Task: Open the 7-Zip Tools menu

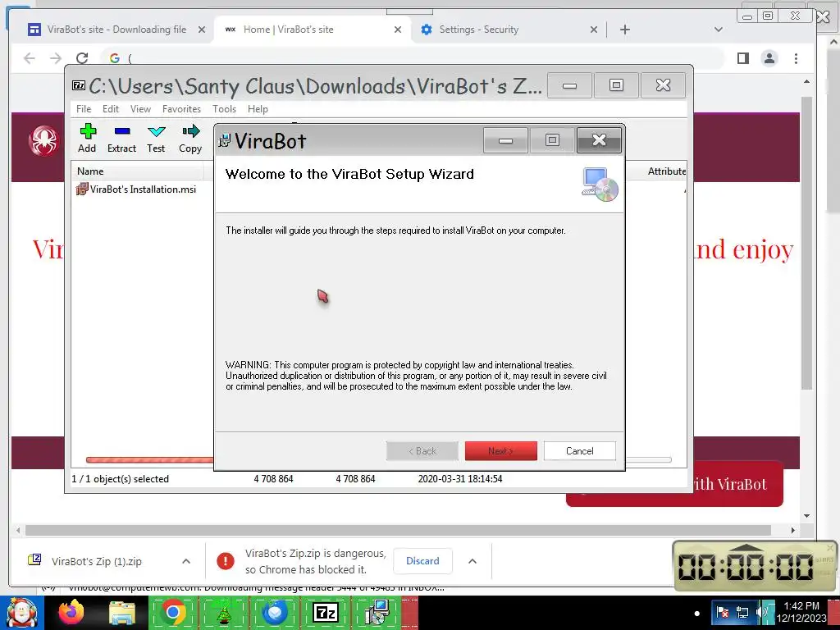Action: (x=224, y=109)
